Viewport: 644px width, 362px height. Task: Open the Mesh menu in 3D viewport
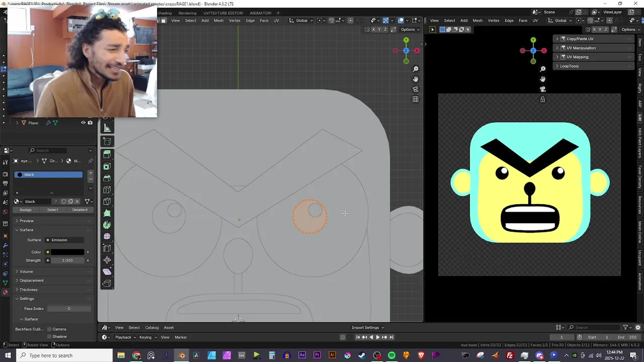tap(218, 21)
